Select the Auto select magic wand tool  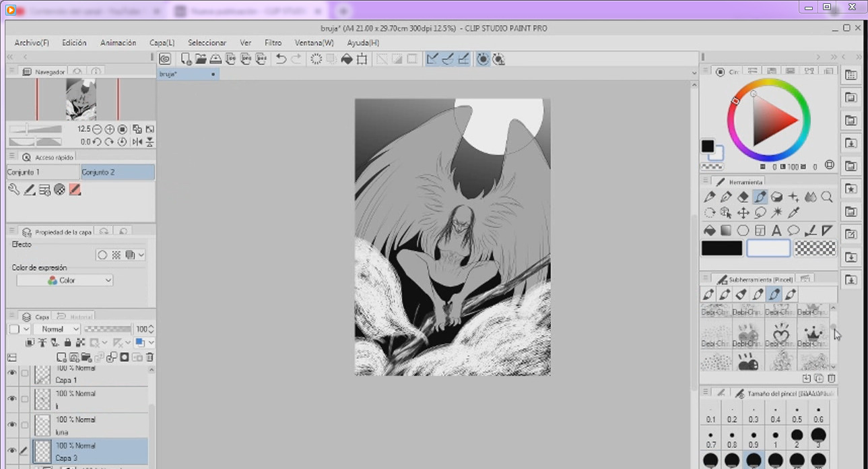tap(776, 213)
